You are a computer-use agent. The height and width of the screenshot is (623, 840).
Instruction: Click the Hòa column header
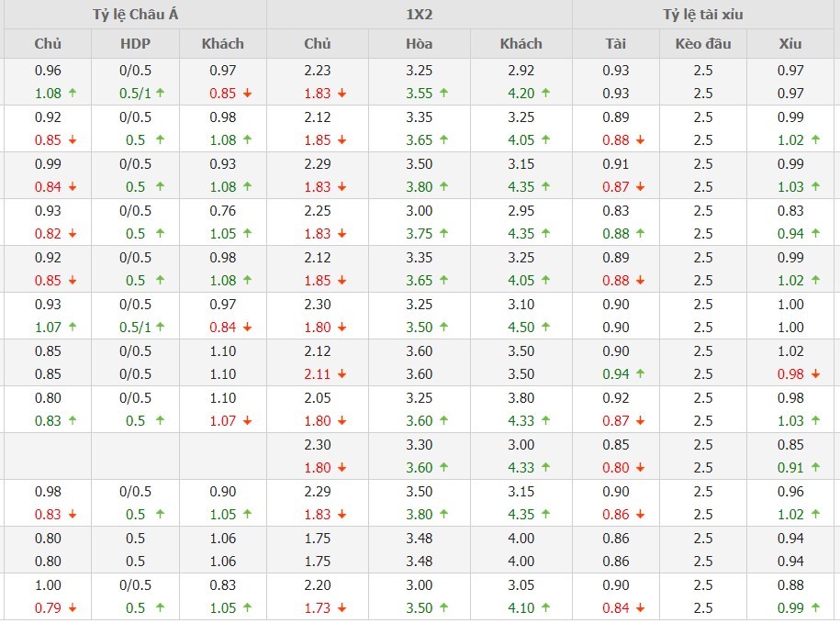(419, 43)
